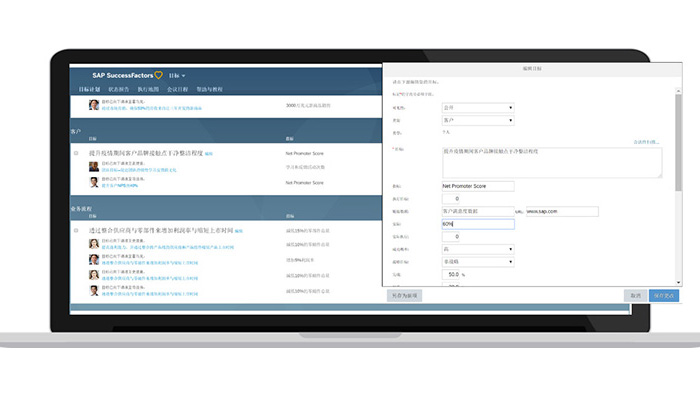Expand the 公开 visibility dropdown
The height and width of the screenshot is (395, 700).
pyautogui.click(x=478, y=108)
